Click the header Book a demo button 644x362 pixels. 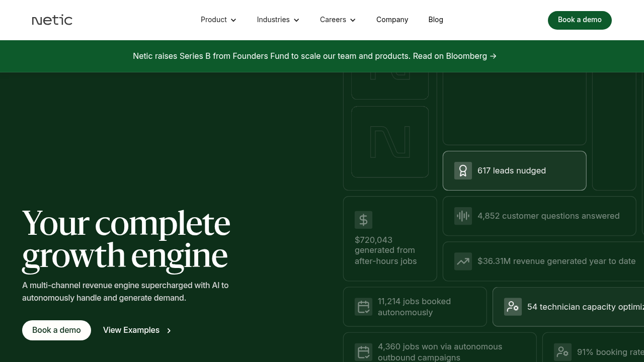(580, 20)
